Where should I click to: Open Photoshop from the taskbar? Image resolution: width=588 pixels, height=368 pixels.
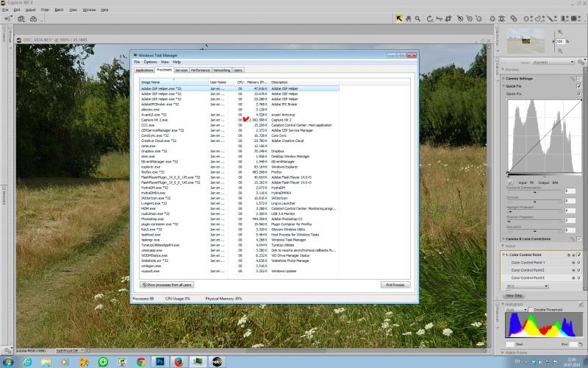160,361
